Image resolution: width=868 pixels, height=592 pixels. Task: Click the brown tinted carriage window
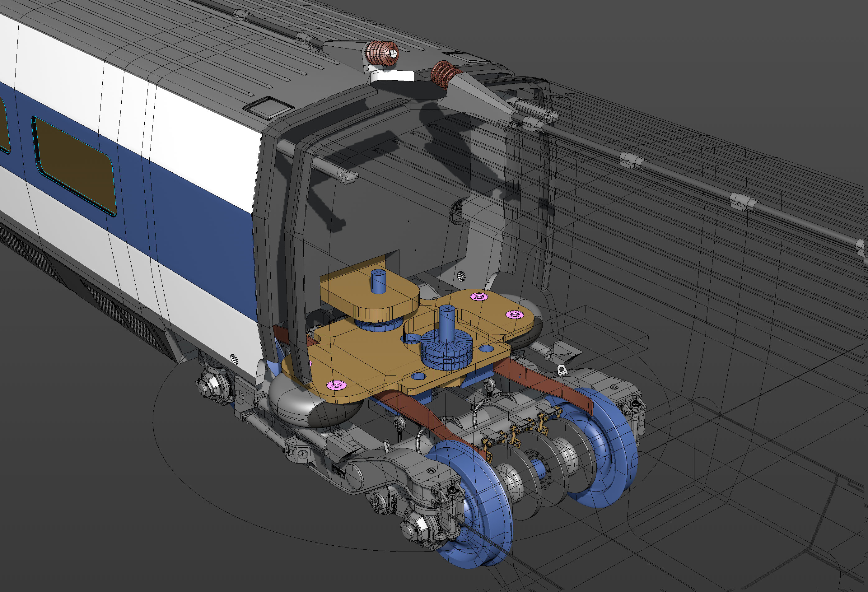point(75,166)
